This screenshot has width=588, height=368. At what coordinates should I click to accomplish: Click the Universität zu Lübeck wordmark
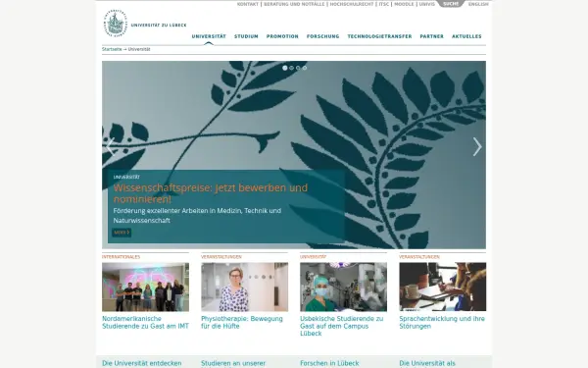159,26
